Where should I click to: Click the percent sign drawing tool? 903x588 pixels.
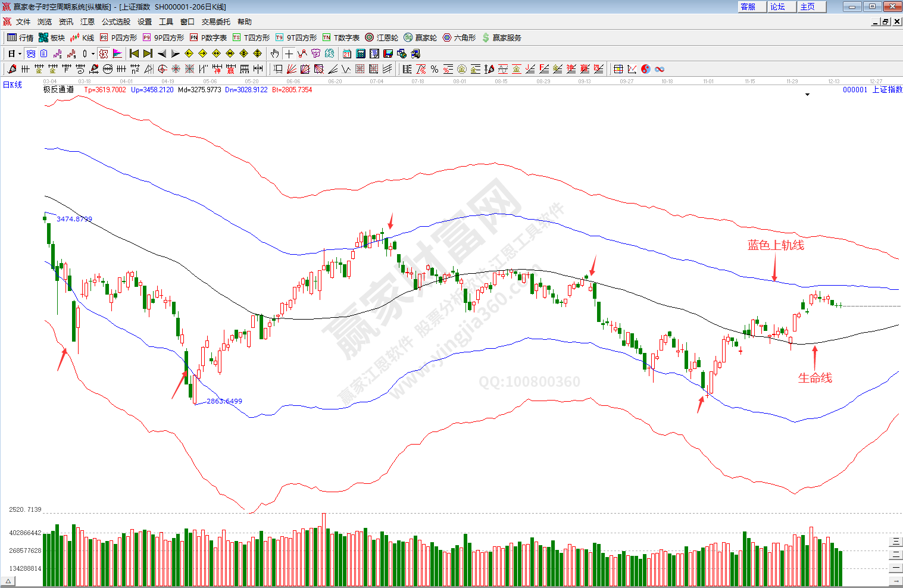point(435,69)
